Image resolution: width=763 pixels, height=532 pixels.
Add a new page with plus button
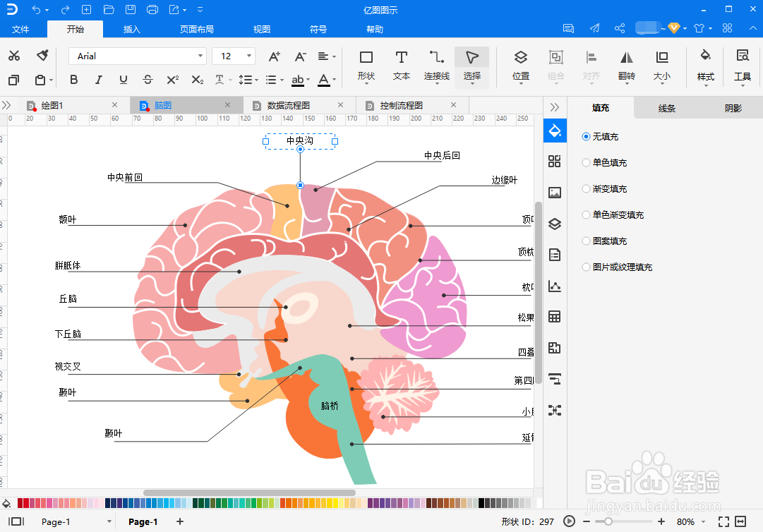(179, 521)
